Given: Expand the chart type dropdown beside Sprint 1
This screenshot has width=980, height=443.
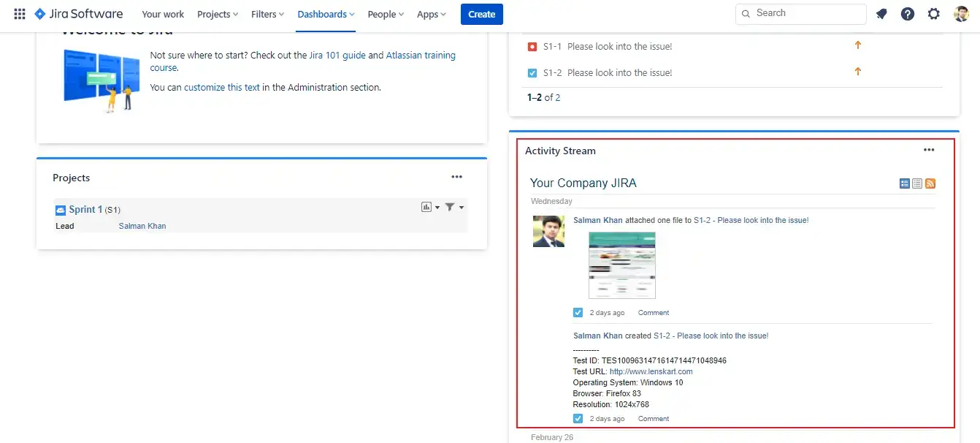Looking at the screenshot, I should pyautogui.click(x=437, y=207).
